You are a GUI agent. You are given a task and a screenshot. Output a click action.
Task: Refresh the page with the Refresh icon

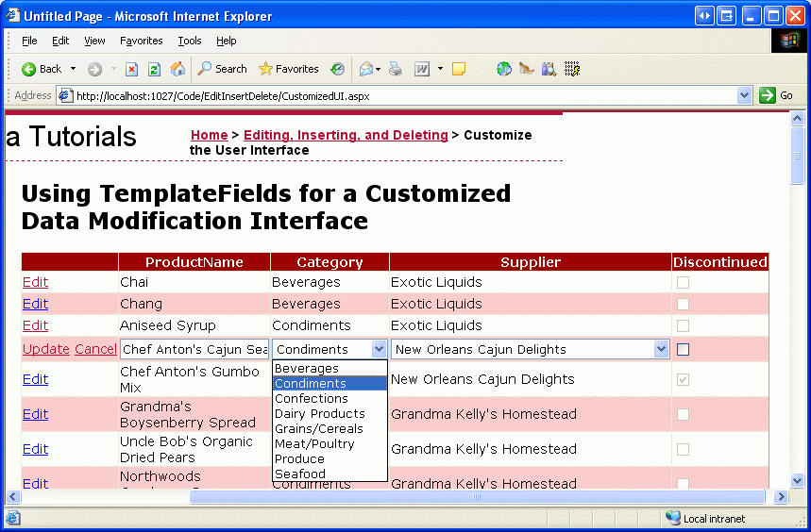(x=155, y=69)
